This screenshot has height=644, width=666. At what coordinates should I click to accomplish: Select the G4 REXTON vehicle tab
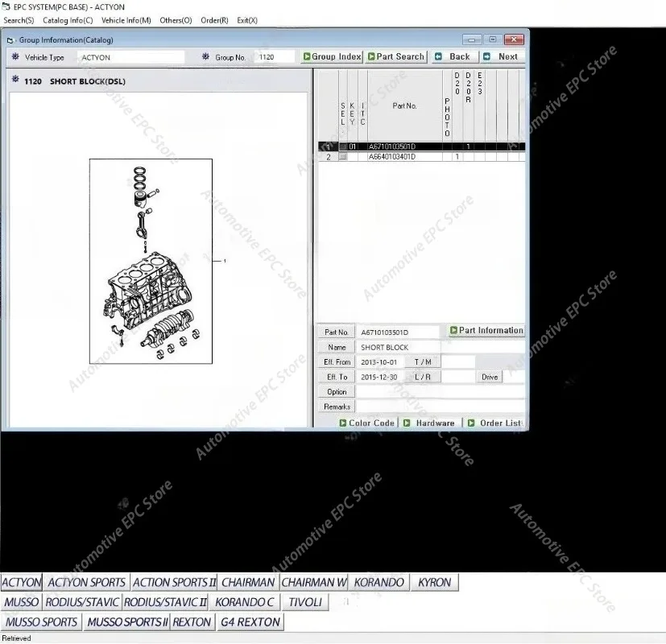250,622
